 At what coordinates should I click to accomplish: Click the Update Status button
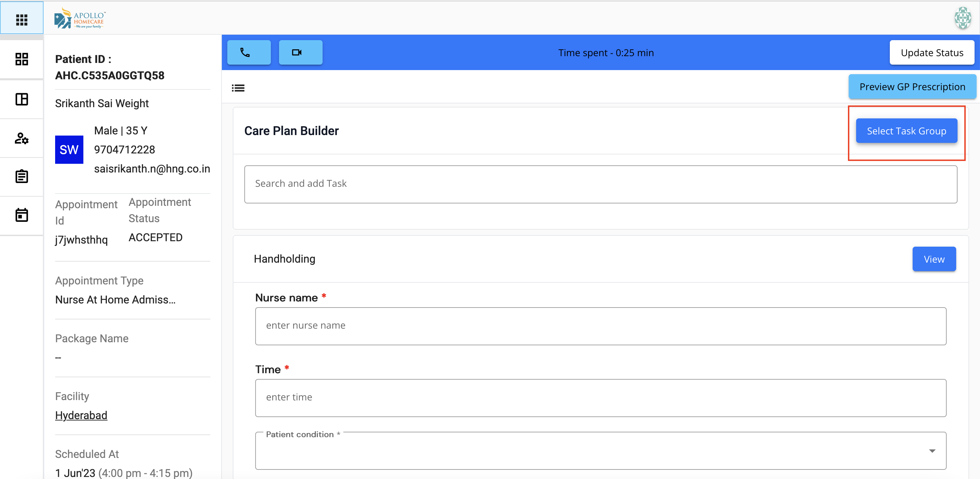tap(932, 52)
